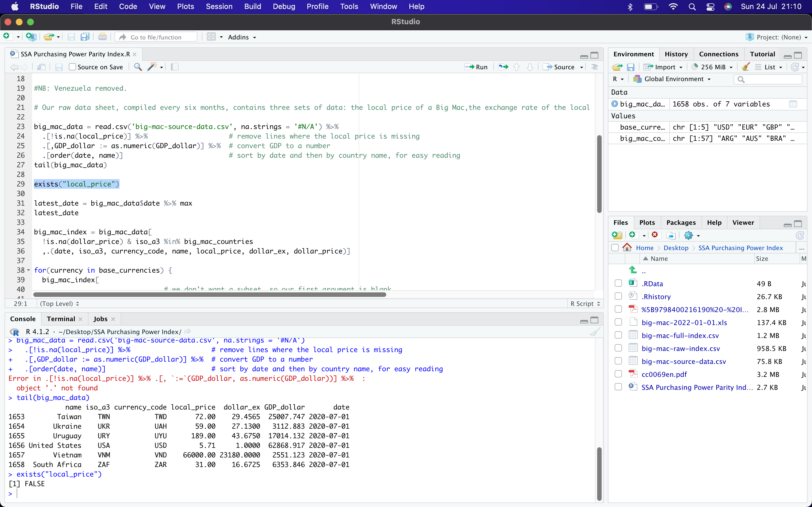Click the new folder icon in Files pane
Image resolution: width=812 pixels, height=507 pixels.
(617, 235)
